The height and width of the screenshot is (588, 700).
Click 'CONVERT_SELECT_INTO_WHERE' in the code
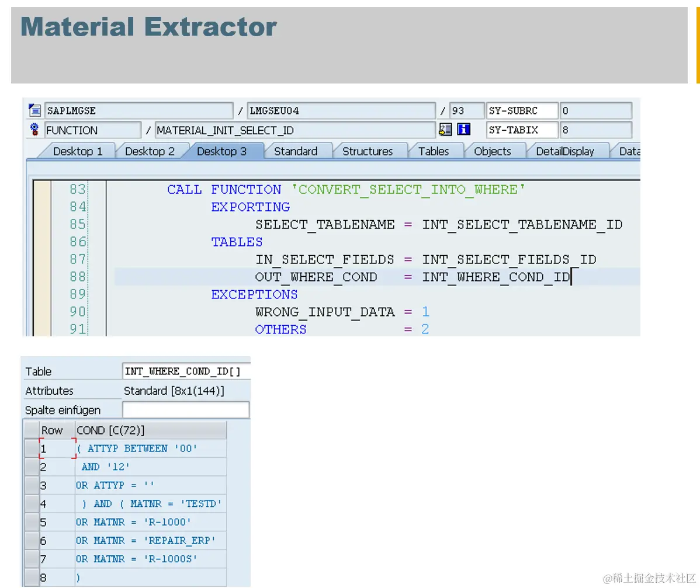pos(408,189)
